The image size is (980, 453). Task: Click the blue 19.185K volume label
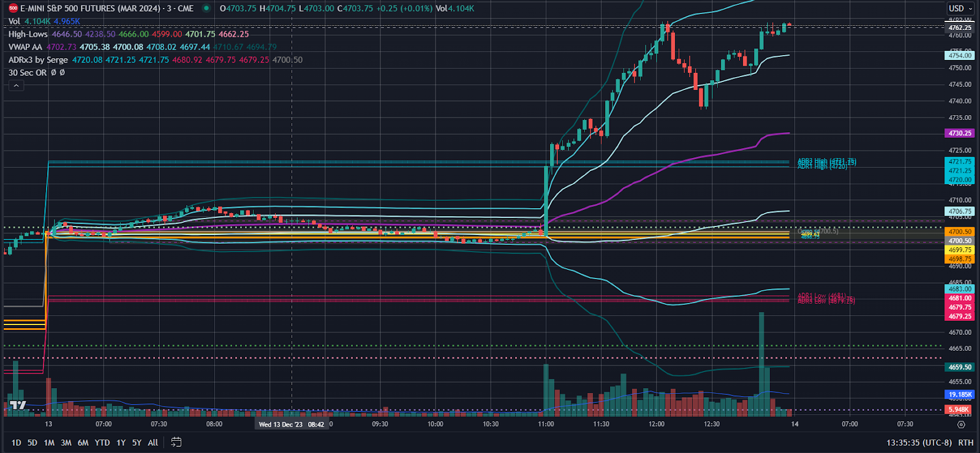coord(960,395)
